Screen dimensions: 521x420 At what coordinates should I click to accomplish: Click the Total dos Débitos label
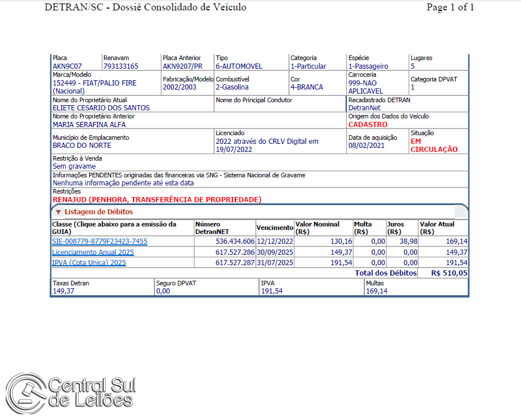[x=386, y=273]
